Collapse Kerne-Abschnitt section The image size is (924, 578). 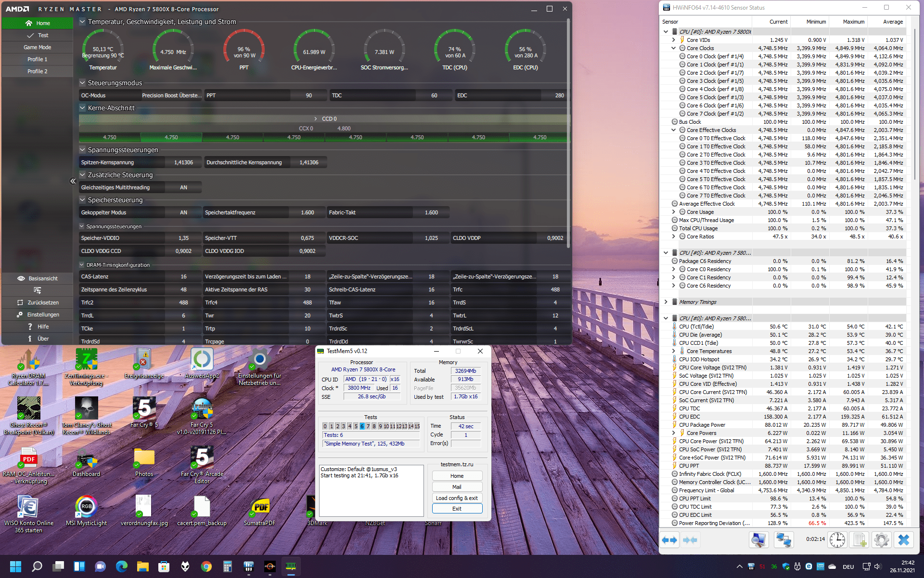click(82, 108)
